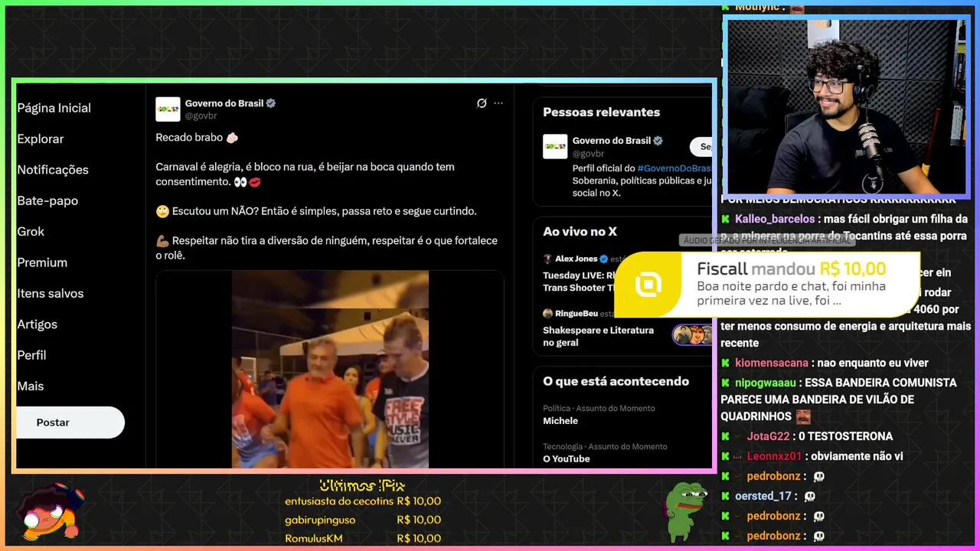Click Leonnxz01 username in chat
This screenshot has height=551, width=980.
(774, 456)
